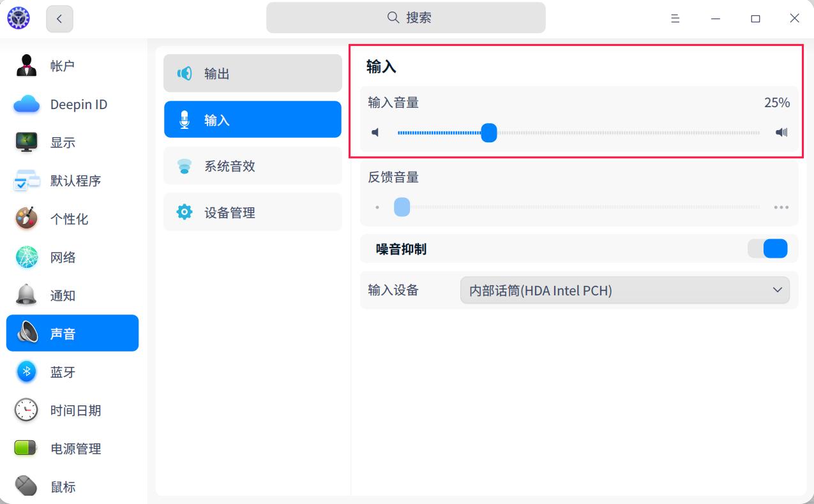Open the 系统音效 sound effects tab

(253, 166)
